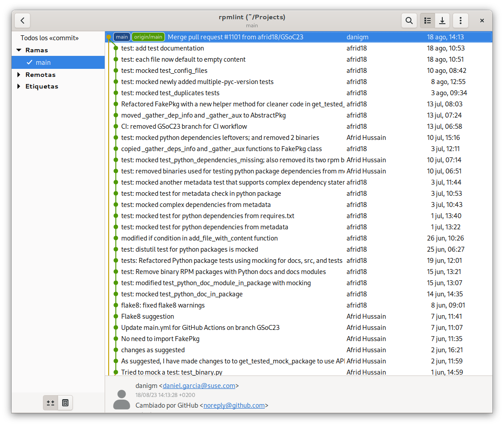Select 'Update main.yml for GitHub Actions' commit

299,328
